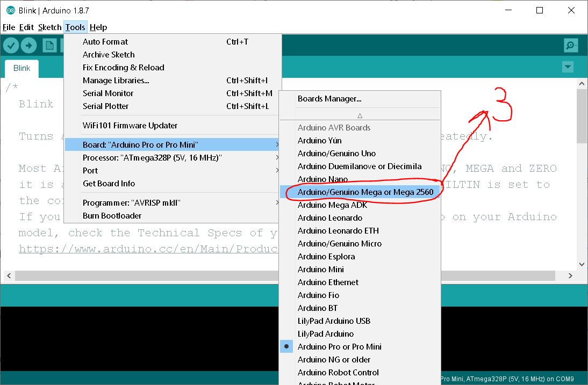588x385 pixels.
Task: Switch to the Blink sketch tab
Action: (x=21, y=68)
